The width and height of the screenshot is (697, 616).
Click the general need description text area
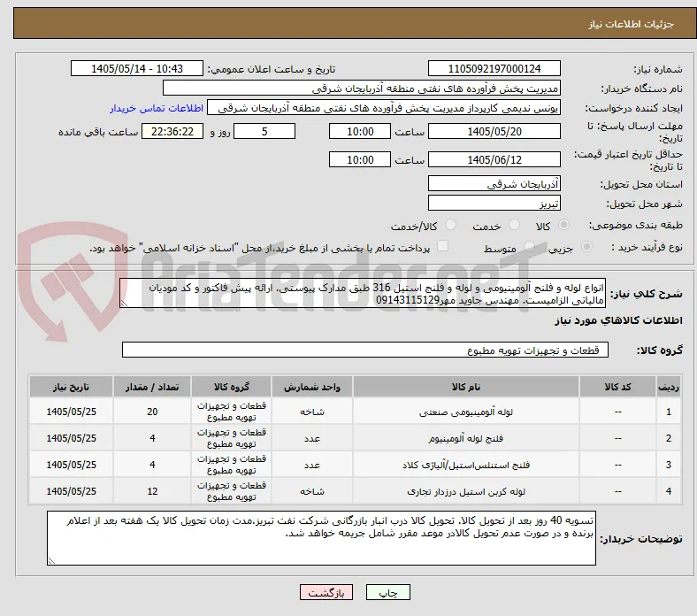click(363, 294)
